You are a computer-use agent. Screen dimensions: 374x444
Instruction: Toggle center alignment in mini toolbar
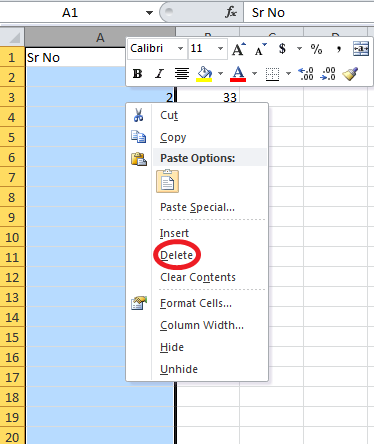[x=182, y=74]
